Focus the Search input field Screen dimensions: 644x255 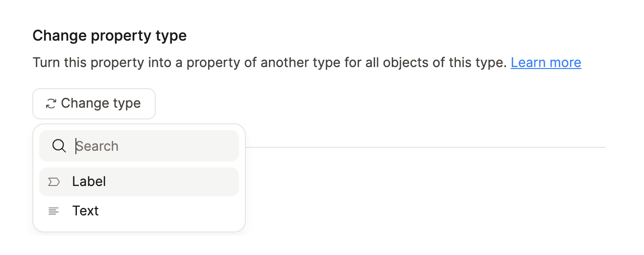147,146
